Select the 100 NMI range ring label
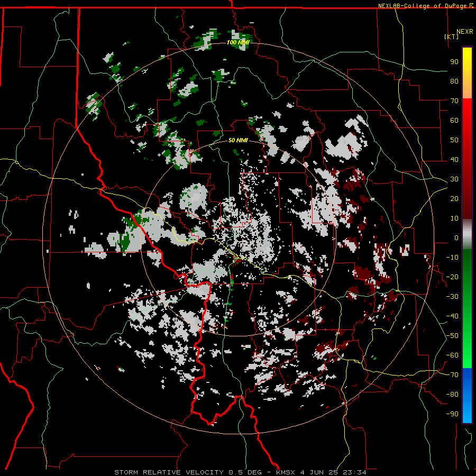 (x=238, y=42)
